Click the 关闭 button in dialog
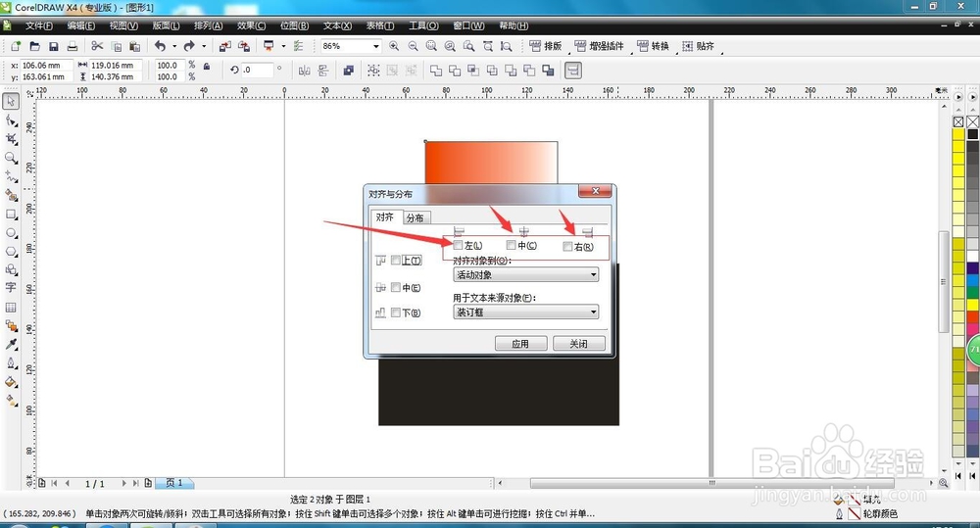The width and height of the screenshot is (980, 528). [579, 344]
